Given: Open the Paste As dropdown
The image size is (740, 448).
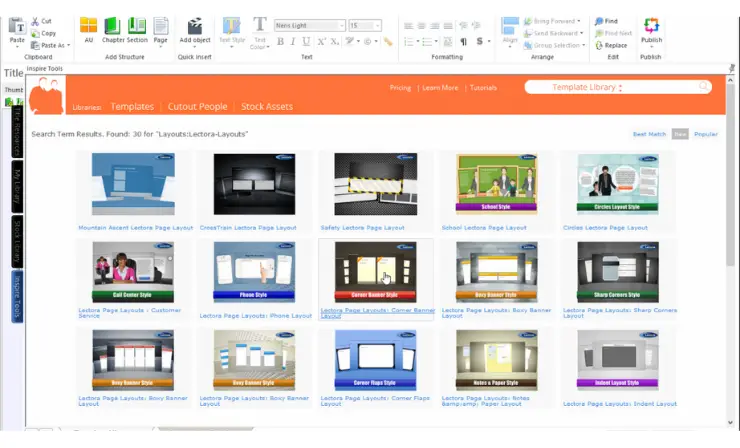Looking at the screenshot, I should 69,45.
